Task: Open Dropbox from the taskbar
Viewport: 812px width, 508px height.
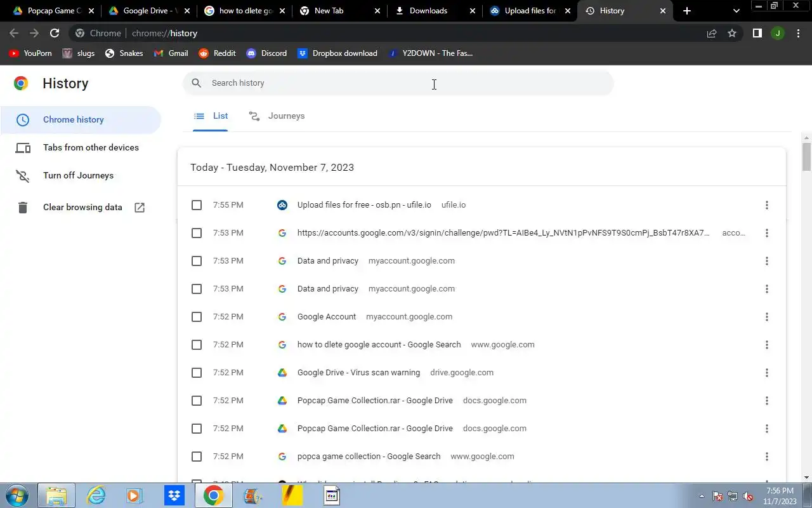Action: coord(174,495)
